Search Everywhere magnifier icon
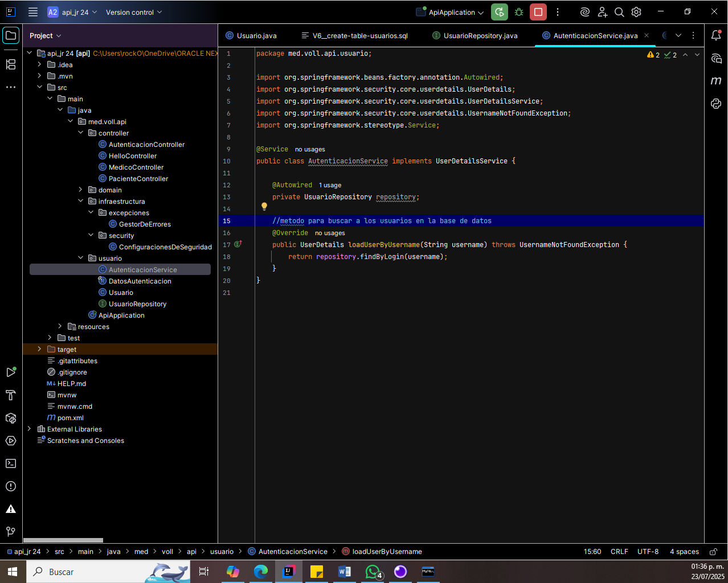Image resolution: width=728 pixels, height=583 pixels. point(619,12)
